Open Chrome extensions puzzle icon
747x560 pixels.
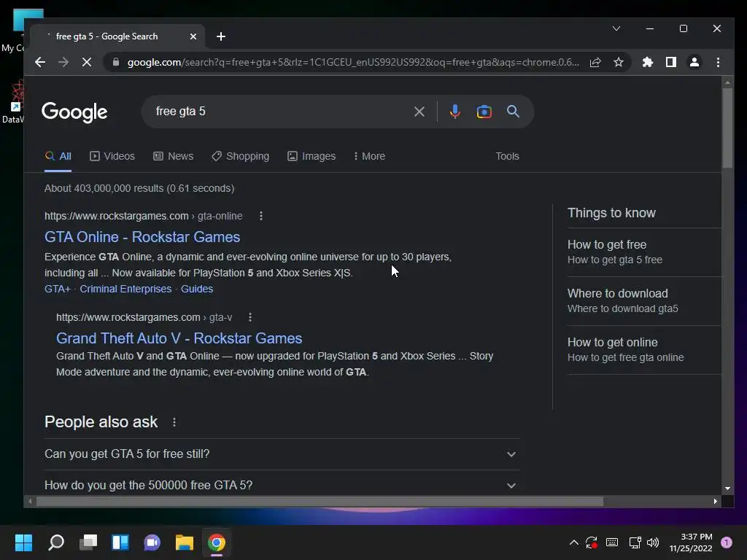pyautogui.click(x=648, y=63)
